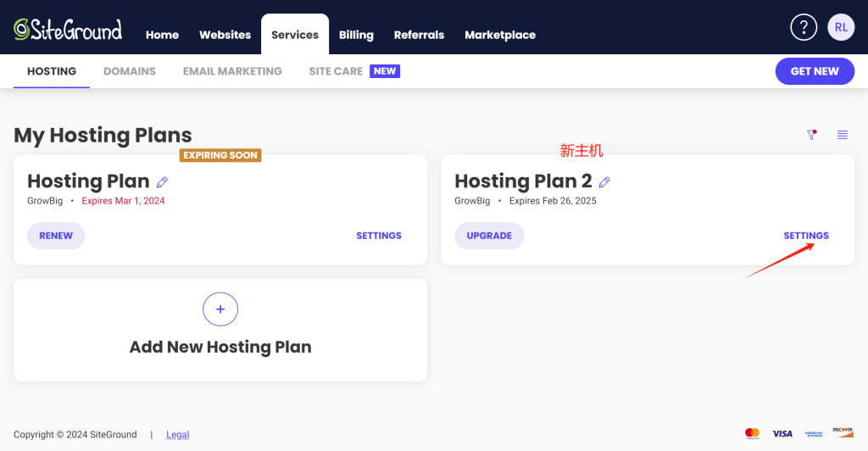Click the Add New Hosting Plan text
This screenshot has width=868, height=451.
click(x=220, y=347)
